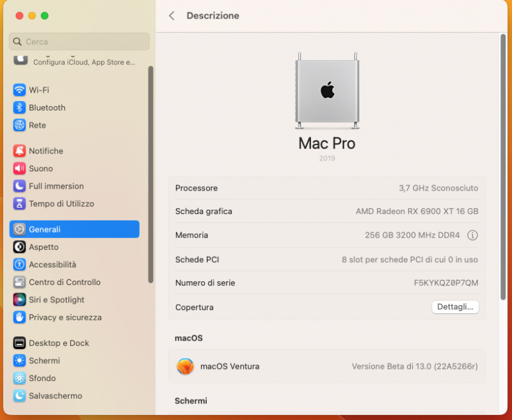Open Desktop e Dock settings
The image size is (512, 420).
tap(59, 343)
